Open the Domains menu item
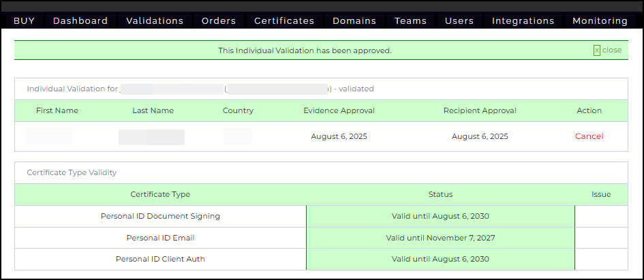Image resolution: width=644 pixels, height=280 pixels. (354, 21)
